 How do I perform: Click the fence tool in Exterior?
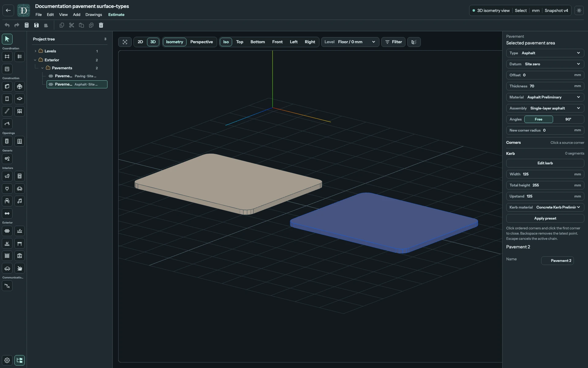coord(7,256)
